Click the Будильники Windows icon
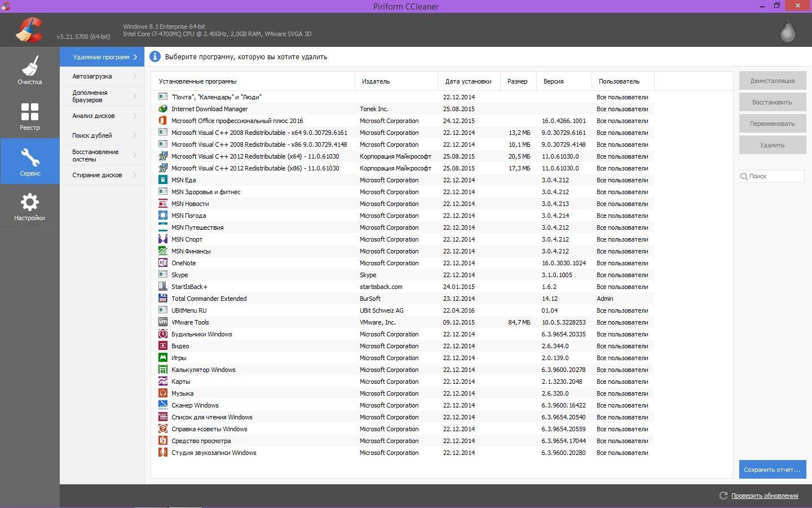Screen dimensions: 812x508 (x=163, y=334)
